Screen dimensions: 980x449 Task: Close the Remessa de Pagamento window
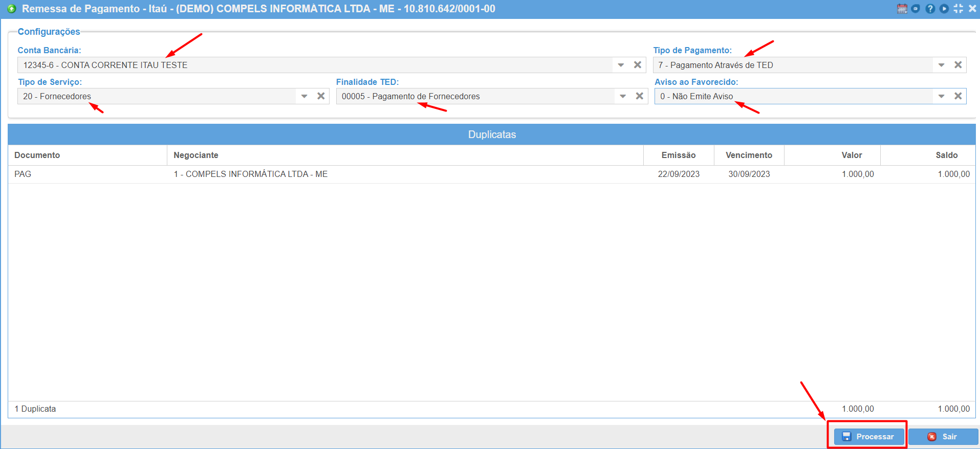click(x=972, y=9)
